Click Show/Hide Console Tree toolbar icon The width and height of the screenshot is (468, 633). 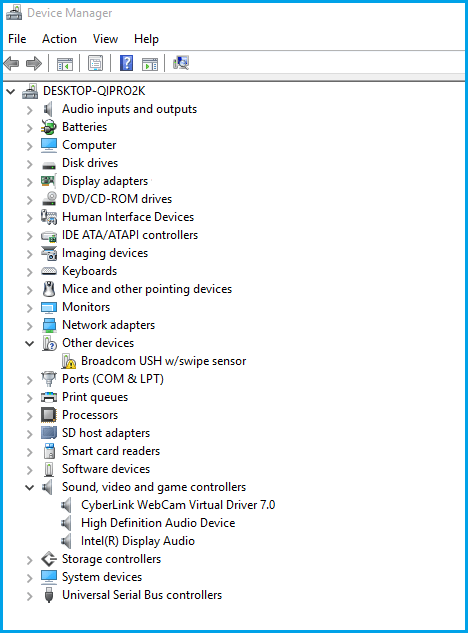[65, 64]
